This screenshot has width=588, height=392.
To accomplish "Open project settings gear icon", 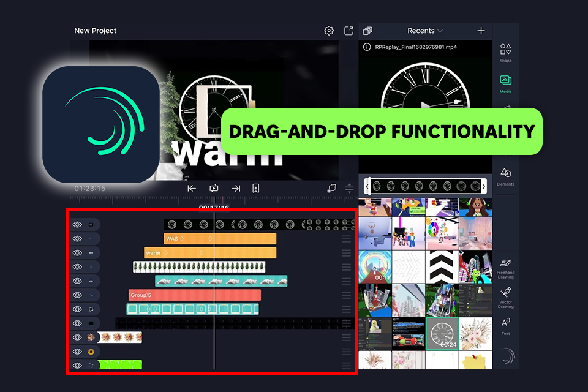I will point(329,31).
